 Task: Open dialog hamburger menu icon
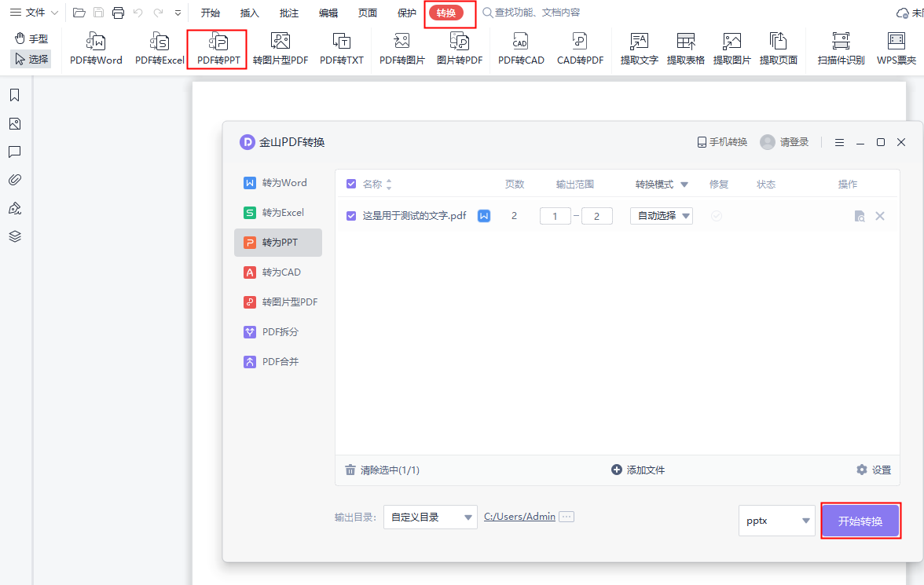pyautogui.click(x=839, y=143)
